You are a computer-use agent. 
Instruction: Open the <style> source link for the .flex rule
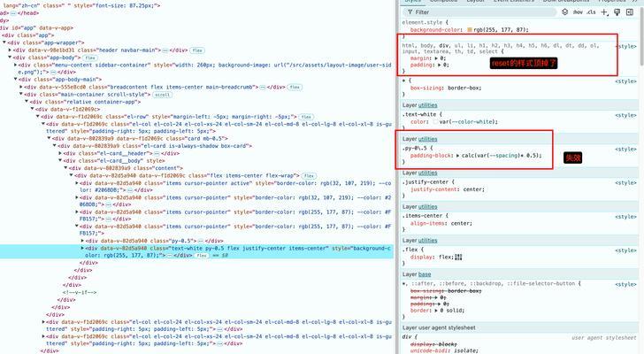(x=626, y=250)
